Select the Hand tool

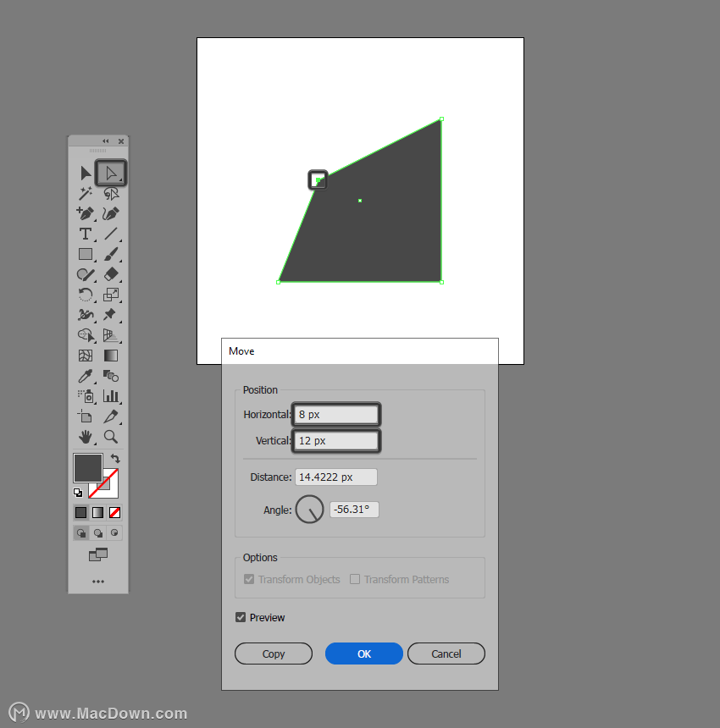pyautogui.click(x=86, y=437)
